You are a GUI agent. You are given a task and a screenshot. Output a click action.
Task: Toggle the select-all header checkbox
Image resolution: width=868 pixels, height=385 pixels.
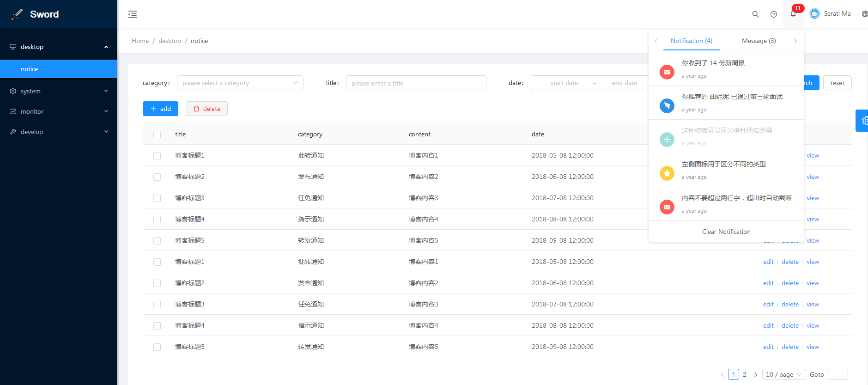click(x=157, y=134)
